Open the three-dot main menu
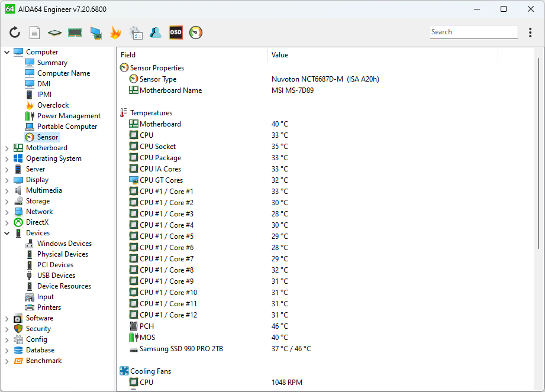This screenshot has height=392, width=545. 530,33
